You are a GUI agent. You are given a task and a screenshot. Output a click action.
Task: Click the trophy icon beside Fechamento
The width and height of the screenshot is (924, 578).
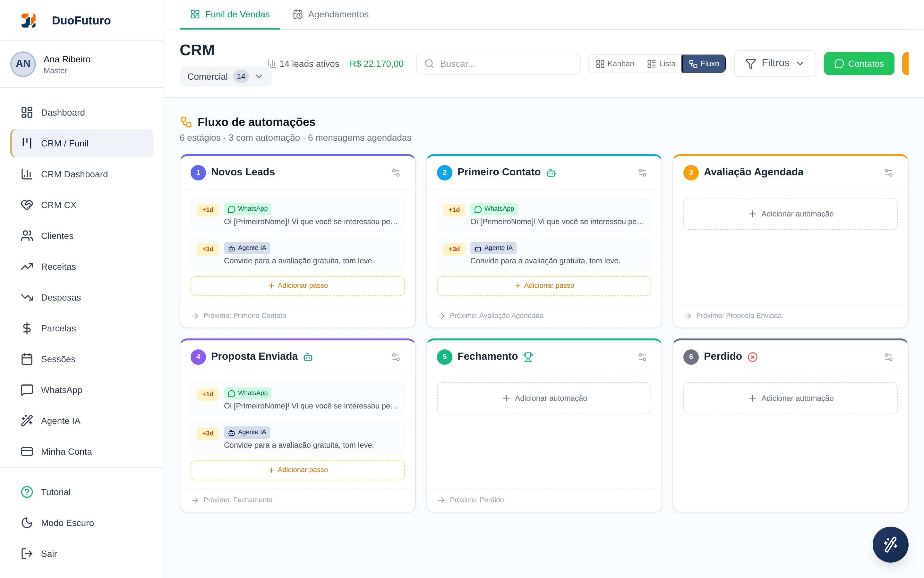pyautogui.click(x=528, y=357)
